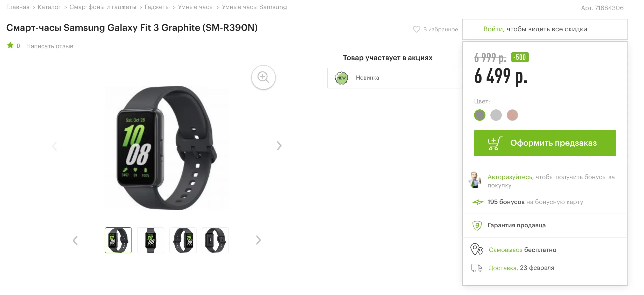644x295 pixels.
Task: Click the magnifier zoom icon over the photo
Action: click(x=263, y=77)
